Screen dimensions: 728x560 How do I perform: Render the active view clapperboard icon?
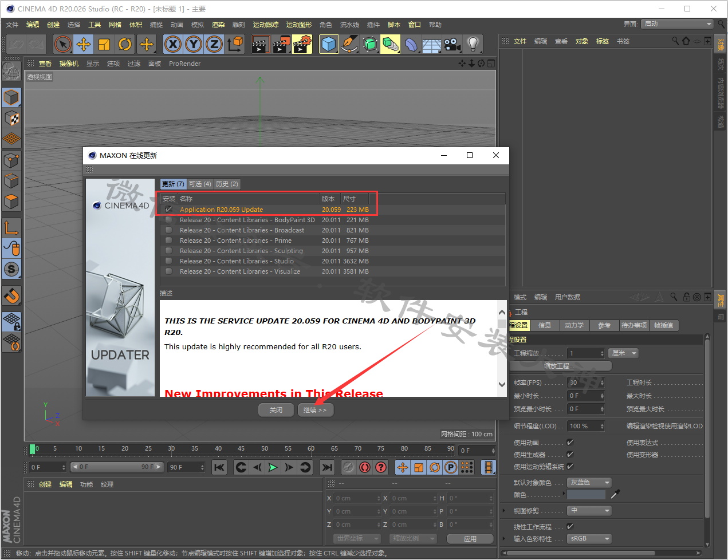(261, 44)
